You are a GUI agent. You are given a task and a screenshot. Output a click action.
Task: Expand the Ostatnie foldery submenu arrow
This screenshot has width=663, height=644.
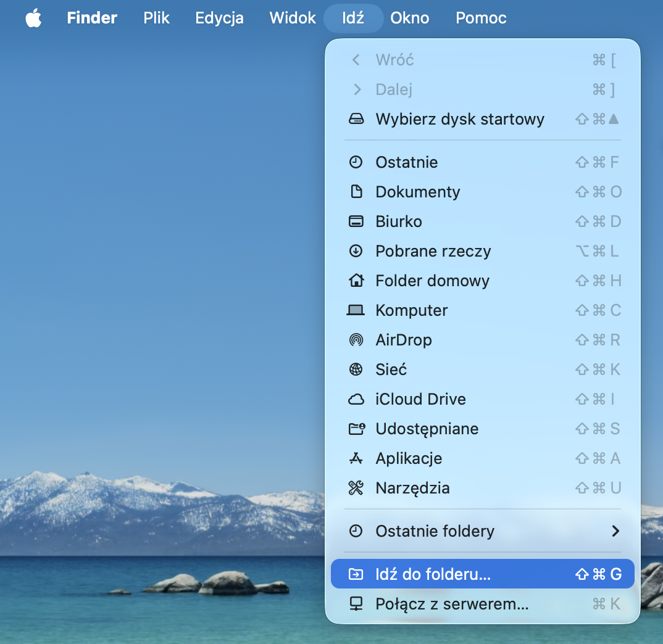615,530
